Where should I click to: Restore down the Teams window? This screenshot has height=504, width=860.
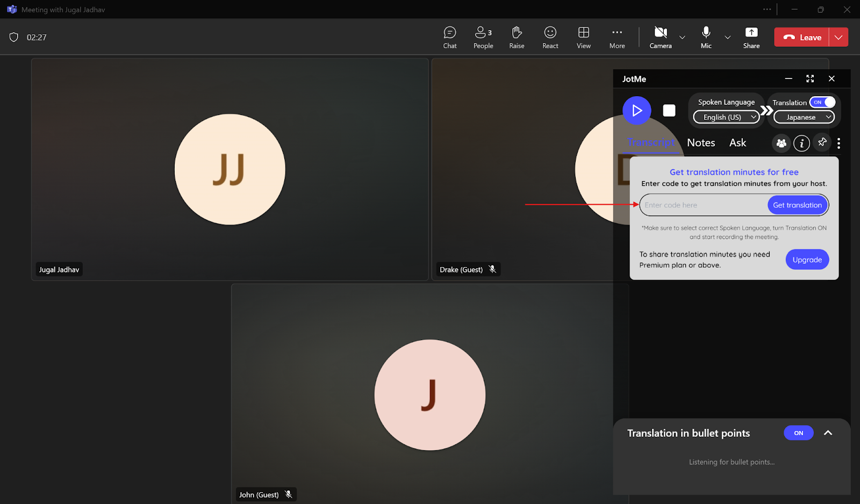(x=821, y=9)
